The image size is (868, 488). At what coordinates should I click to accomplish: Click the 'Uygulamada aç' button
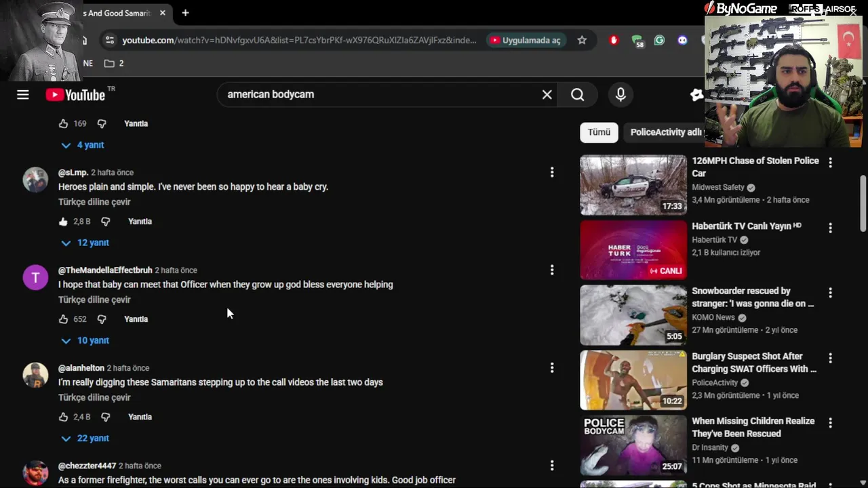tap(526, 41)
